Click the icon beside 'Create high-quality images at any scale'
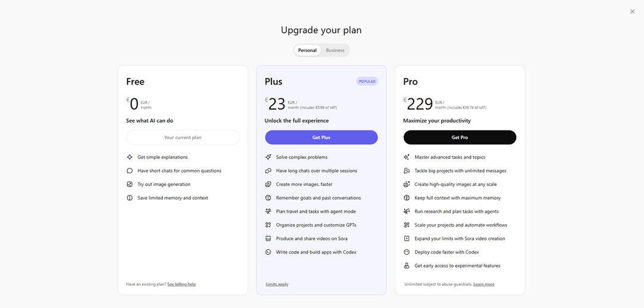Viewport: 644px width, 308px height. pyautogui.click(x=407, y=185)
